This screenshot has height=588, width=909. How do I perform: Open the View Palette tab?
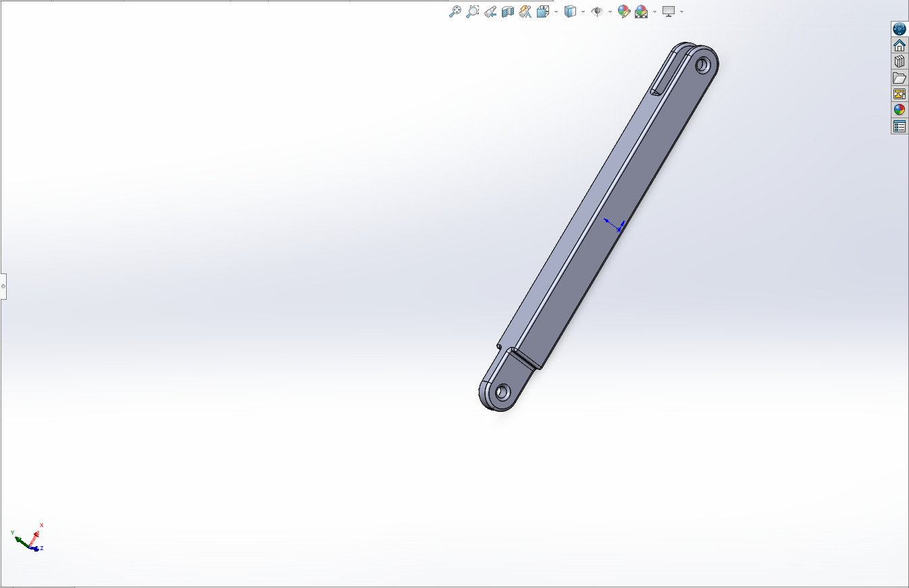tap(900, 94)
